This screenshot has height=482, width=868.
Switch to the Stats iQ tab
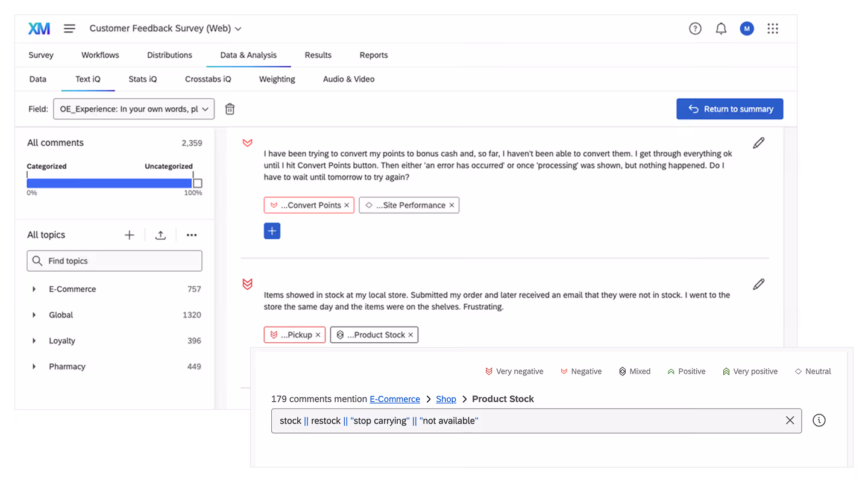[x=142, y=79]
